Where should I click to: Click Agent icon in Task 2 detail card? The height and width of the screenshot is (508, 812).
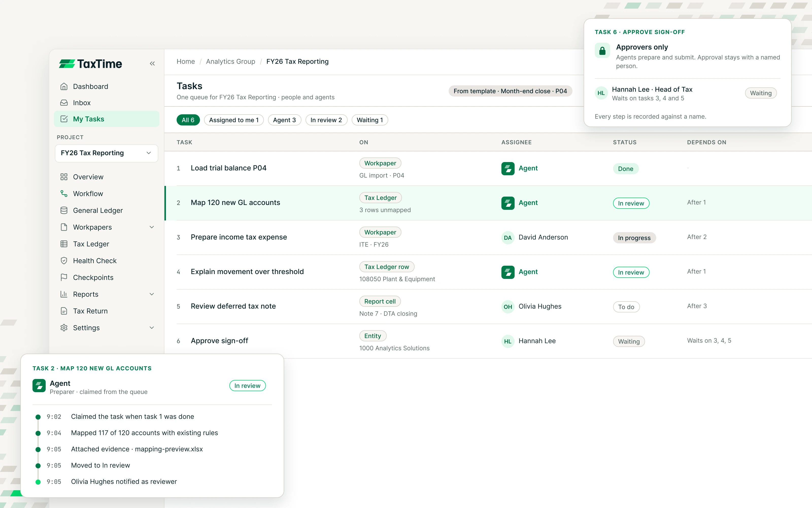[39, 386]
